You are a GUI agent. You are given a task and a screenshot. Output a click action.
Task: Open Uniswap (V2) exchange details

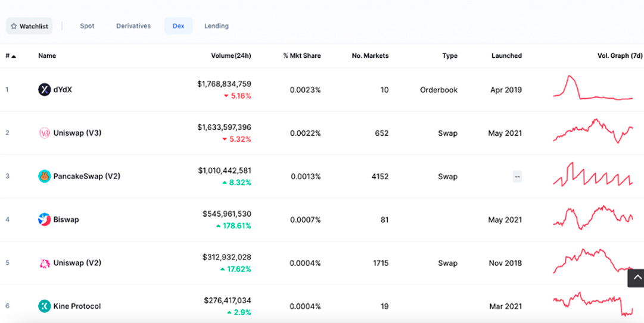point(77,263)
